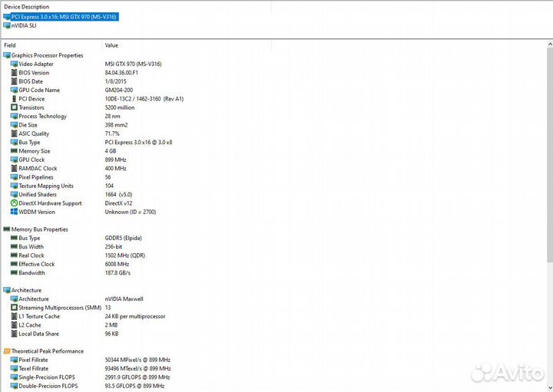Click the Field column header
553x392 pixels.
(10, 45)
